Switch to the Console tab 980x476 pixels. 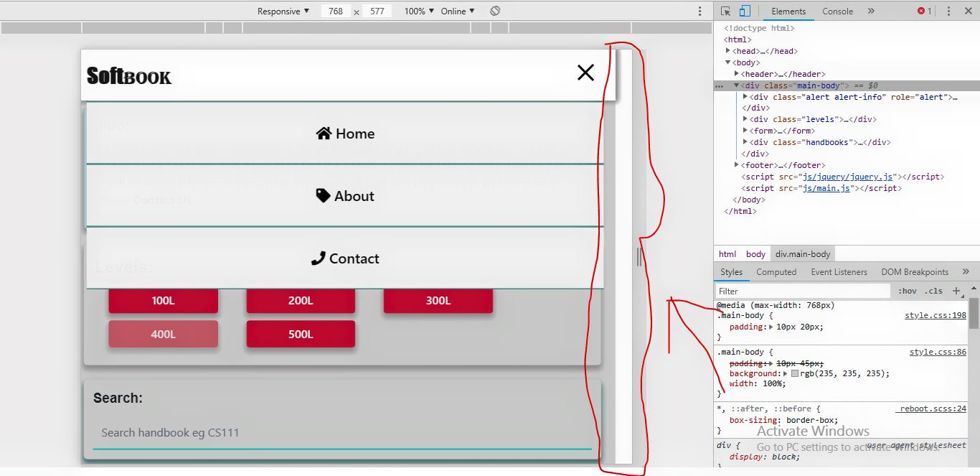click(x=837, y=11)
